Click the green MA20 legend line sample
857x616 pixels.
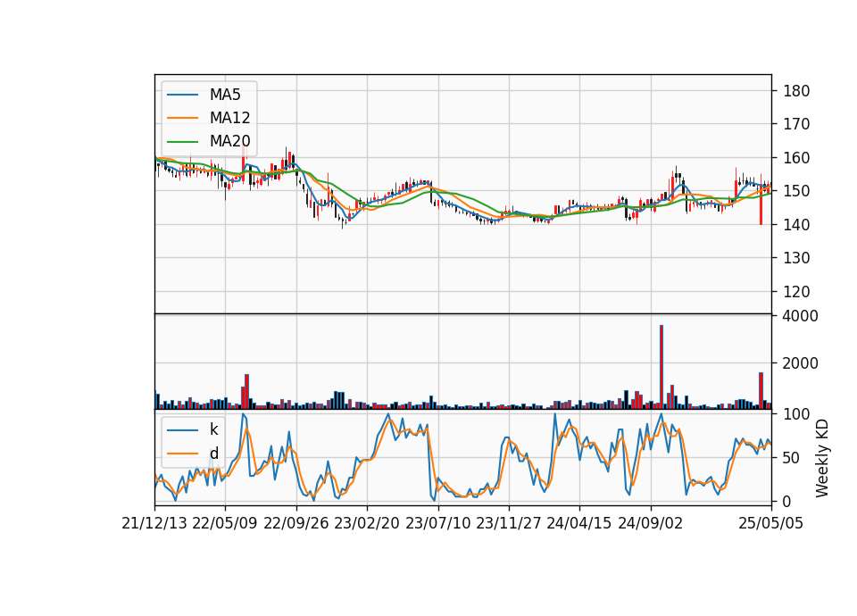[182, 141]
